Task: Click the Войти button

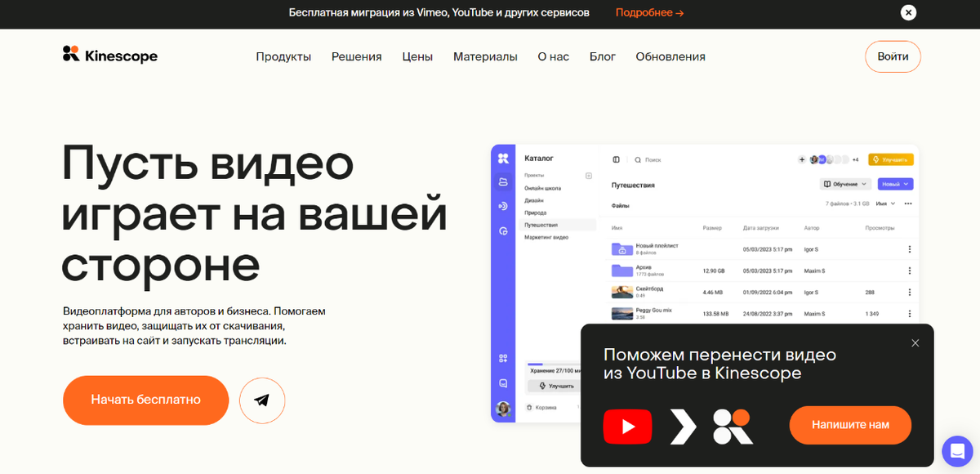Action: 893,56
